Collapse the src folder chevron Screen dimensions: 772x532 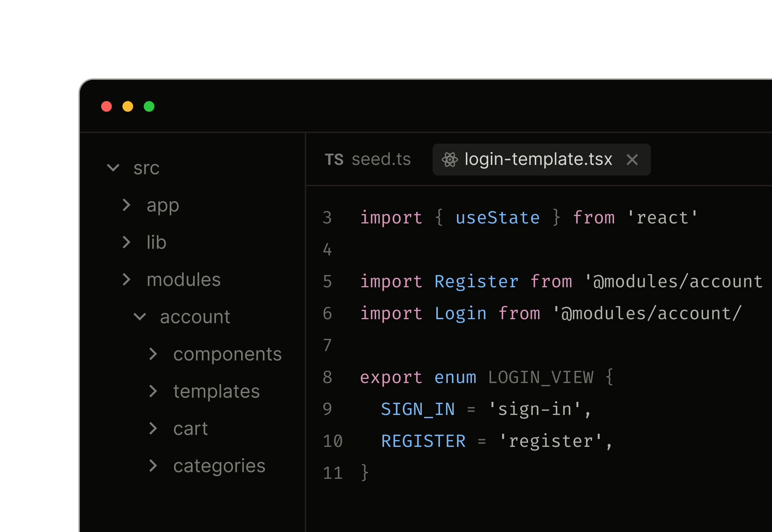click(113, 168)
